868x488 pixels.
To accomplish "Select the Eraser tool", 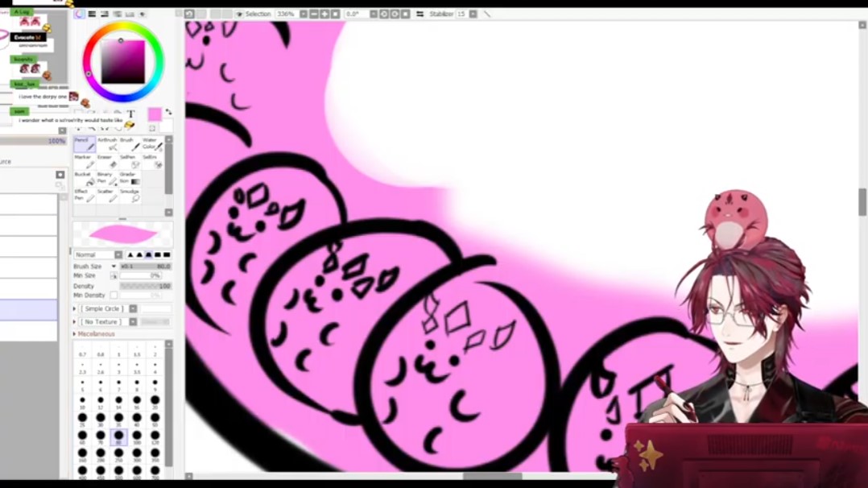I will tap(107, 161).
